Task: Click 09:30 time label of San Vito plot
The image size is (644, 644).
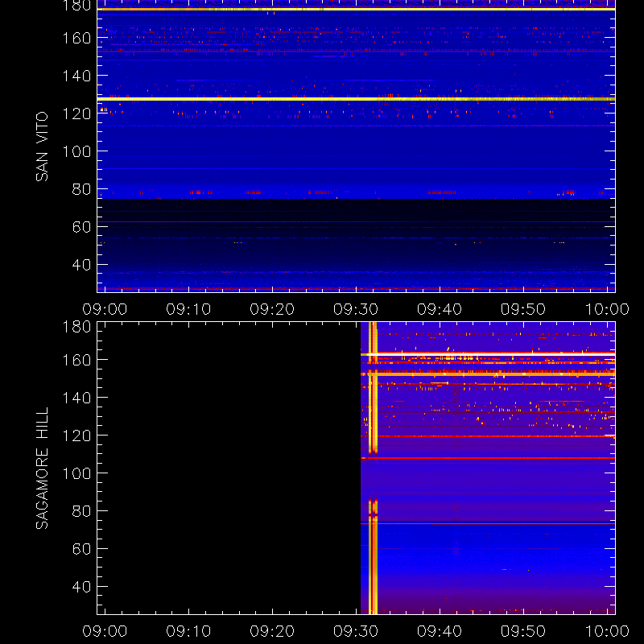Action: click(356, 309)
